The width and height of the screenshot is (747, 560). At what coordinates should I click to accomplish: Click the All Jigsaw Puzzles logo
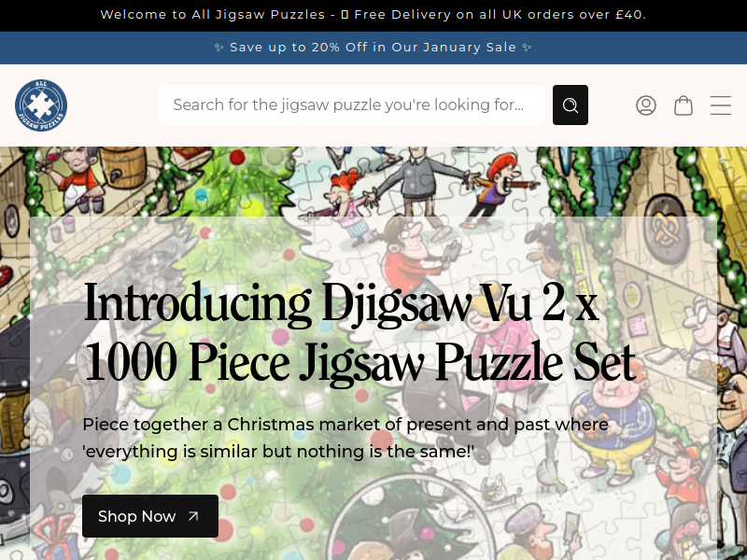point(41,105)
